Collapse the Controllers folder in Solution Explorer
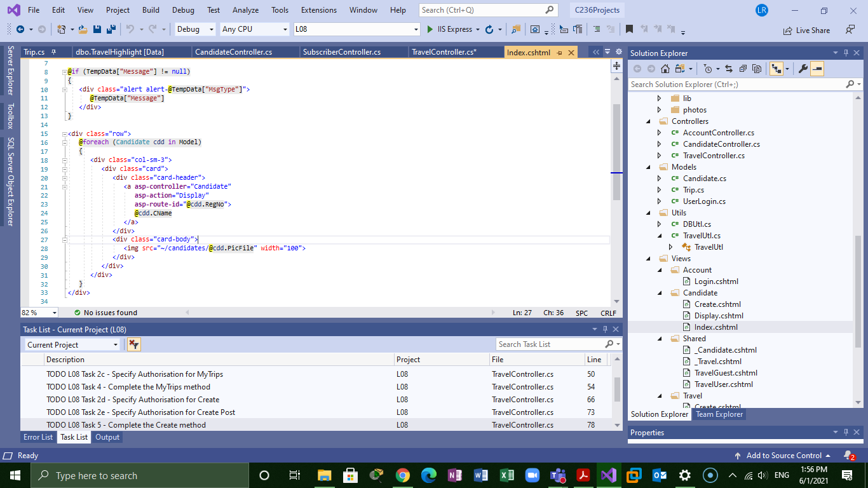The width and height of the screenshot is (868, 488). tap(648, 121)
